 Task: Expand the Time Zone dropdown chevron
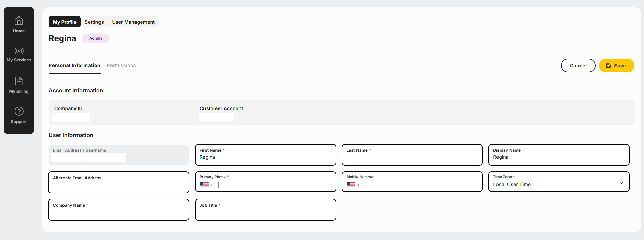coord(621,183)
